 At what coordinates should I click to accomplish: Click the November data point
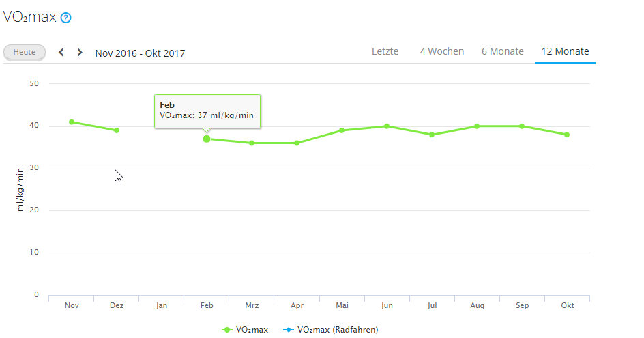(72, 122)
